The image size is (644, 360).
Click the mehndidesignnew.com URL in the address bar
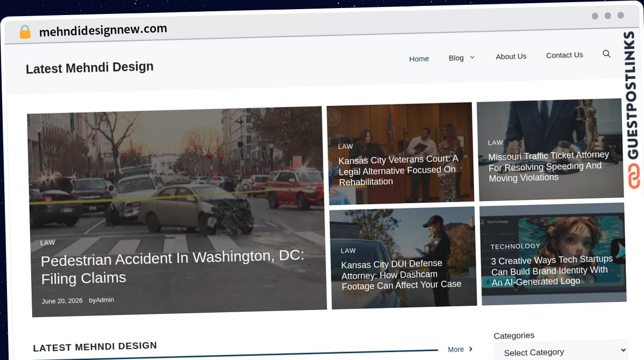[x=103, y=30]
